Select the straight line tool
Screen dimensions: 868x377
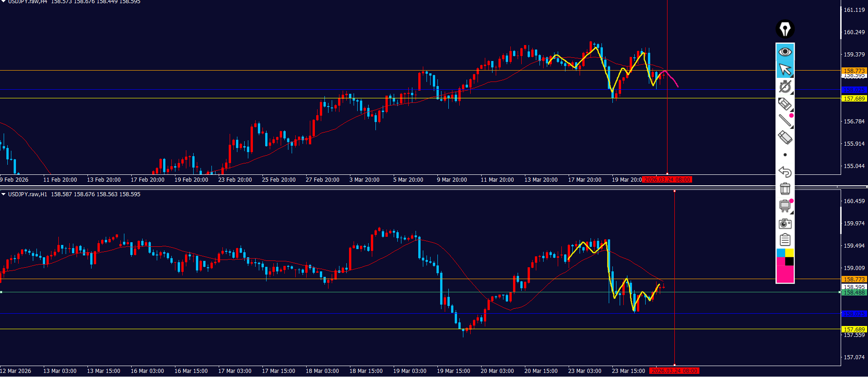(785, 121)
